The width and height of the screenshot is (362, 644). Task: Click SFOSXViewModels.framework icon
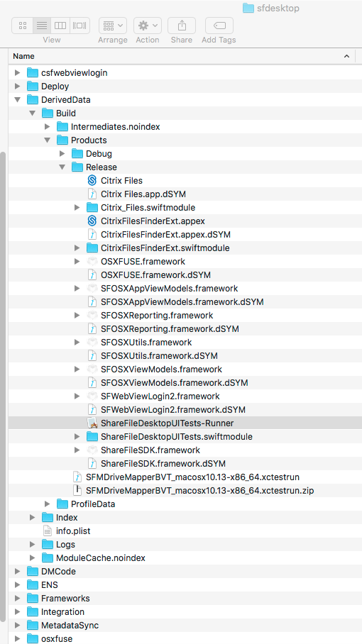pyautogui.click(x=92, y=370)
